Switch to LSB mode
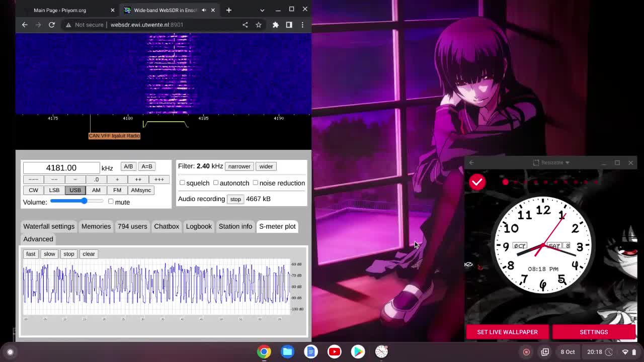The height and width of the screenshot is (362, 644). pos(54,190)
